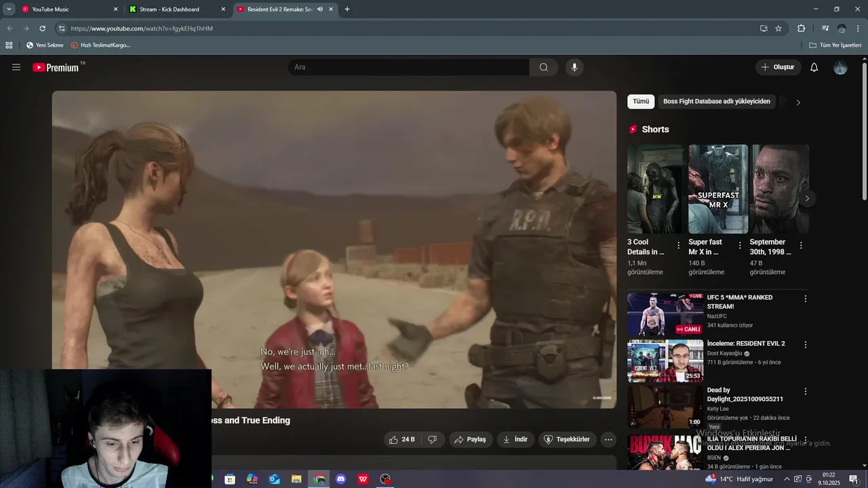Open İnceleme: RESIDENT EVIL 2 video title
868x488 pixels.
click(x=746, y=344)
